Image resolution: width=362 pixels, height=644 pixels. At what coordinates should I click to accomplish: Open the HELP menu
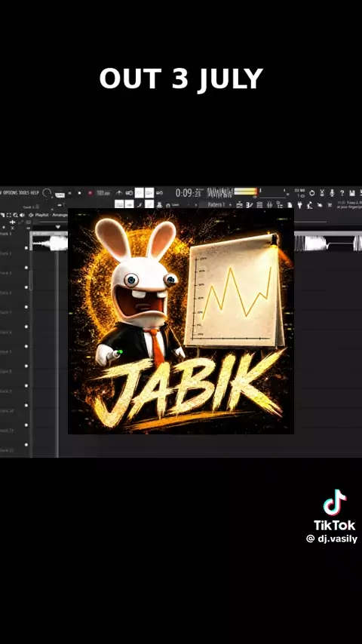[x=35, y=192]
